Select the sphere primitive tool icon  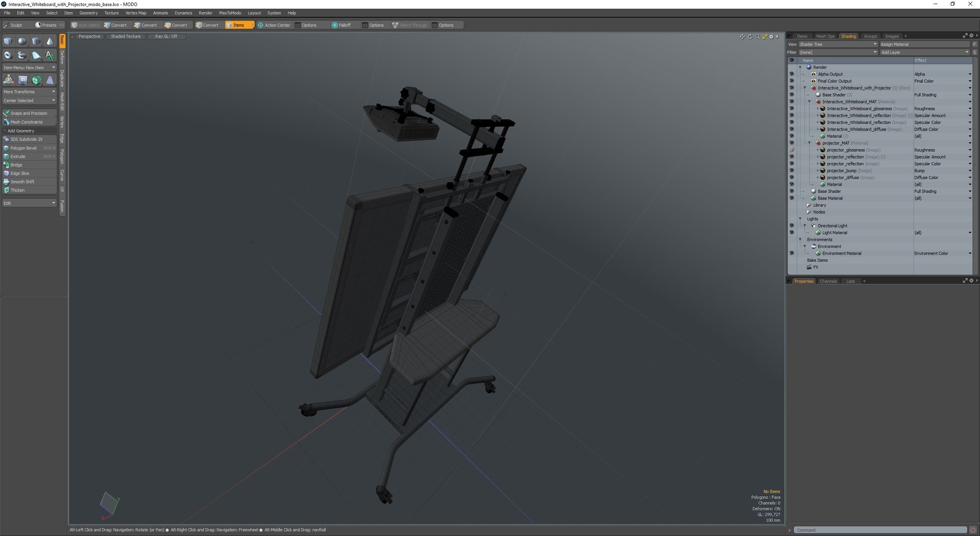[22, 41]
